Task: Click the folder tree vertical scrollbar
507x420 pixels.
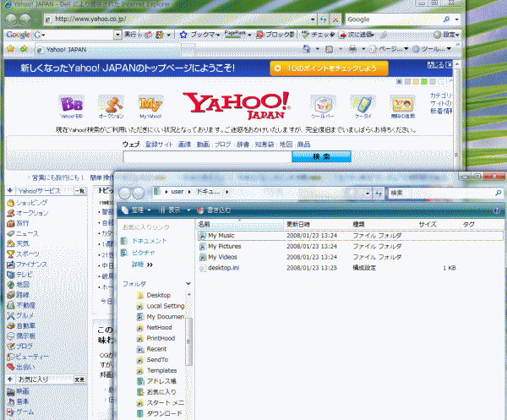Action: [188, 341]
